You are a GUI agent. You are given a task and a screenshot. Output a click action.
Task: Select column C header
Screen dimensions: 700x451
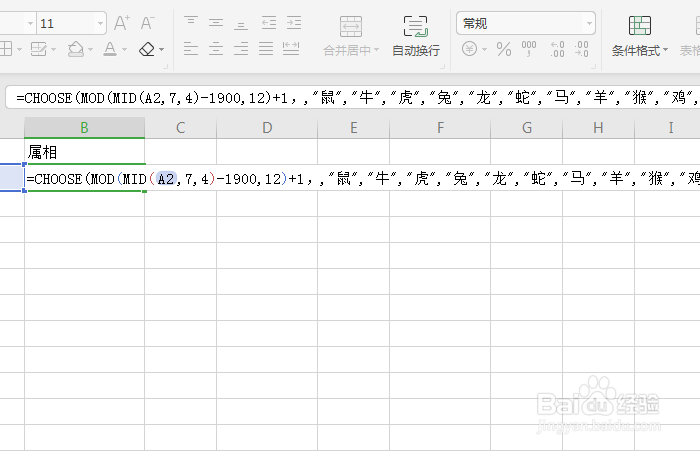pos(180,128)
